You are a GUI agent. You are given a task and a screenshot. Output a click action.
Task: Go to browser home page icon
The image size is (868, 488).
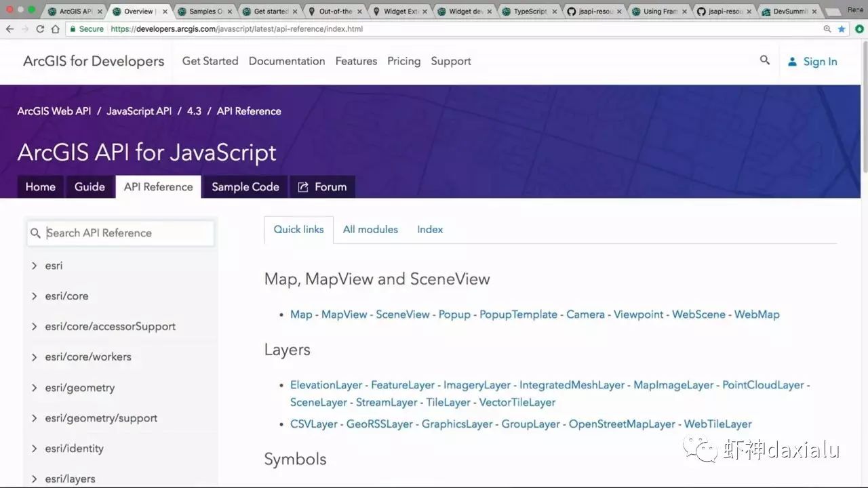[x=55, y=29]
